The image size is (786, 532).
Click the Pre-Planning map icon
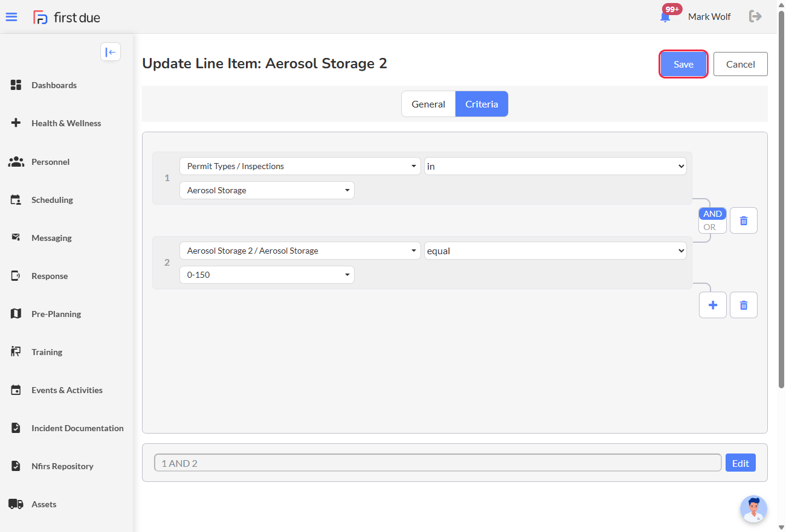16,314
